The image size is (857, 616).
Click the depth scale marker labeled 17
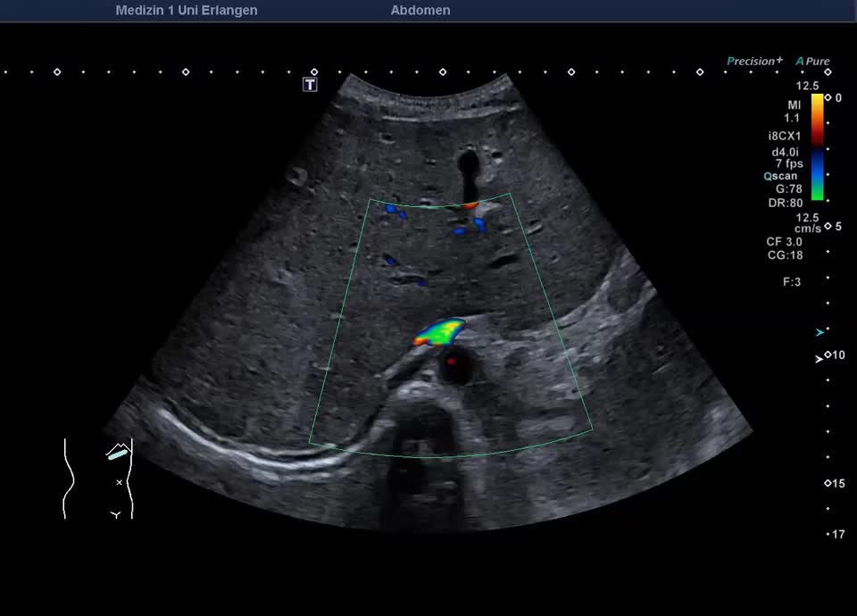click(836, 535)
